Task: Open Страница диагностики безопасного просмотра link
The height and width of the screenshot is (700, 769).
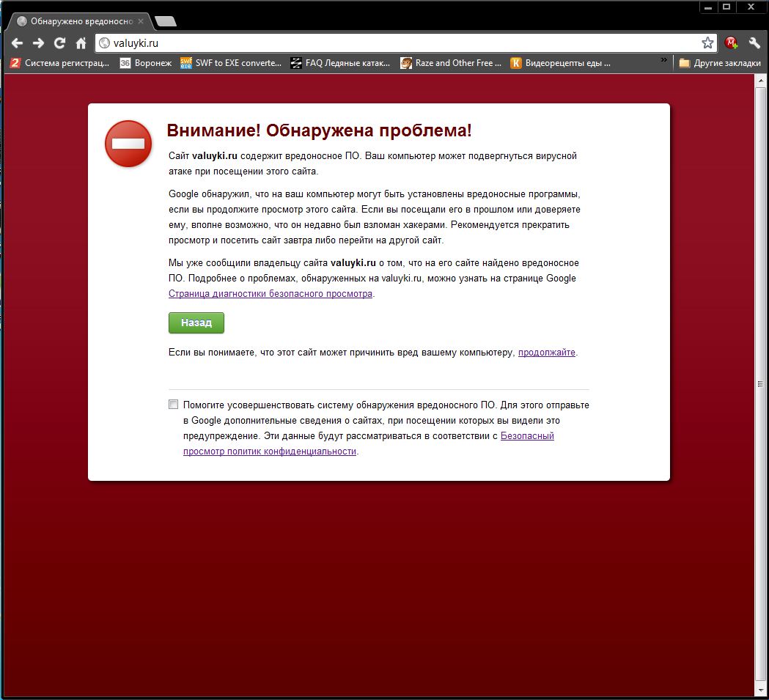Action: (271, 293)
